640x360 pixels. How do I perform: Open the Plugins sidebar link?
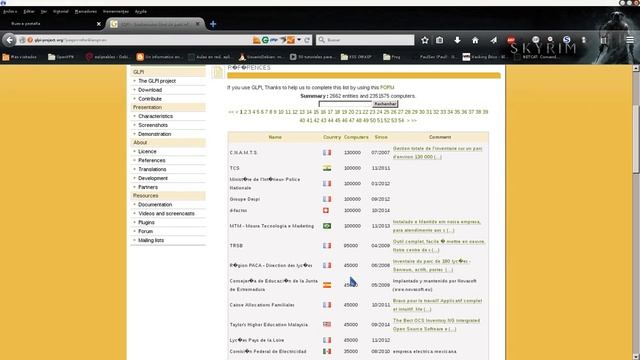[x=146, y=222]
